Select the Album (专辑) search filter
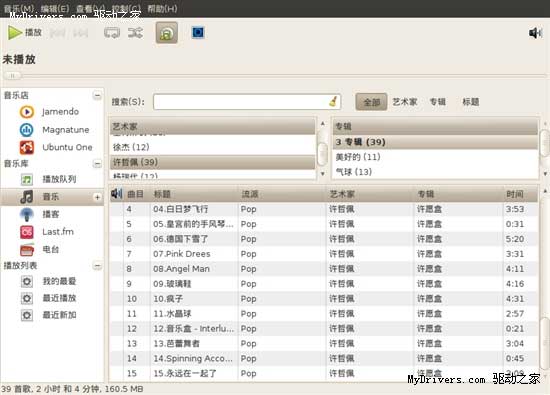Screen dimensions: 550x395 pyautogui.click(x=438, y=102)
